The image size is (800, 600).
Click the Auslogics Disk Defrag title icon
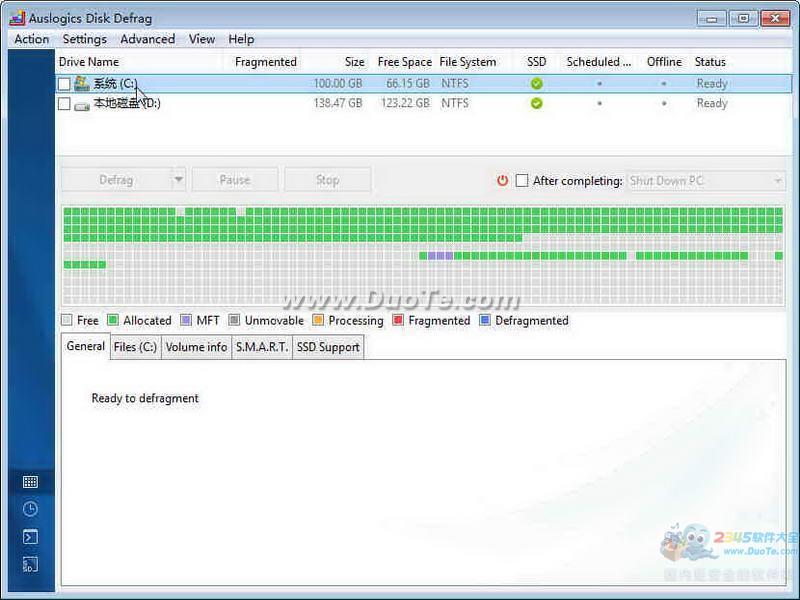click(17, 18)
